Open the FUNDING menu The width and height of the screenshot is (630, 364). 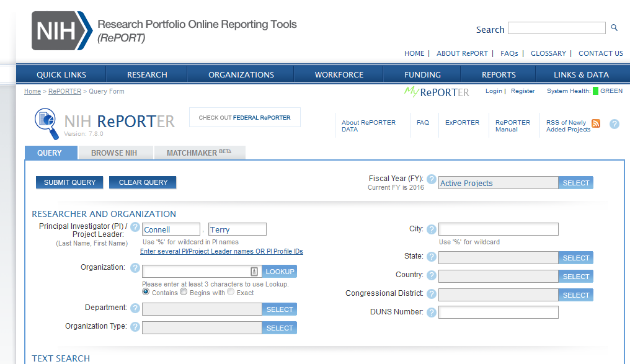422,74
